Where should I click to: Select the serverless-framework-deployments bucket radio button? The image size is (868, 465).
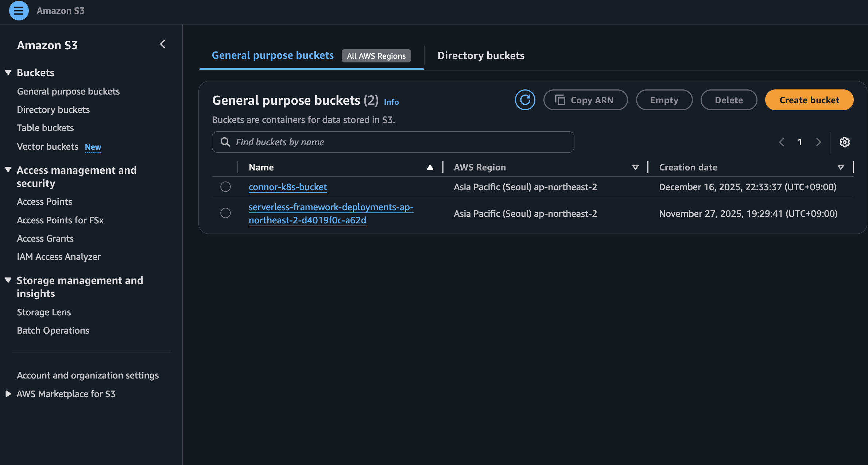(225, 213)
